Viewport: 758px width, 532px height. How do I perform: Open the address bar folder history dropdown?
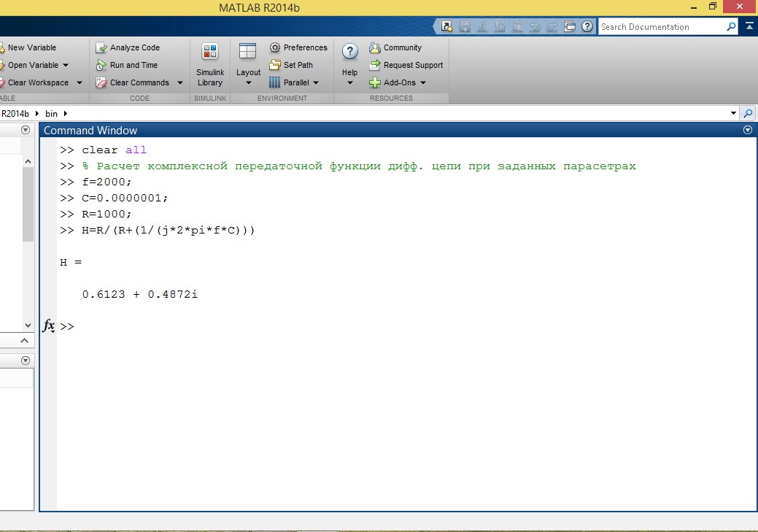tap(733, 113)
